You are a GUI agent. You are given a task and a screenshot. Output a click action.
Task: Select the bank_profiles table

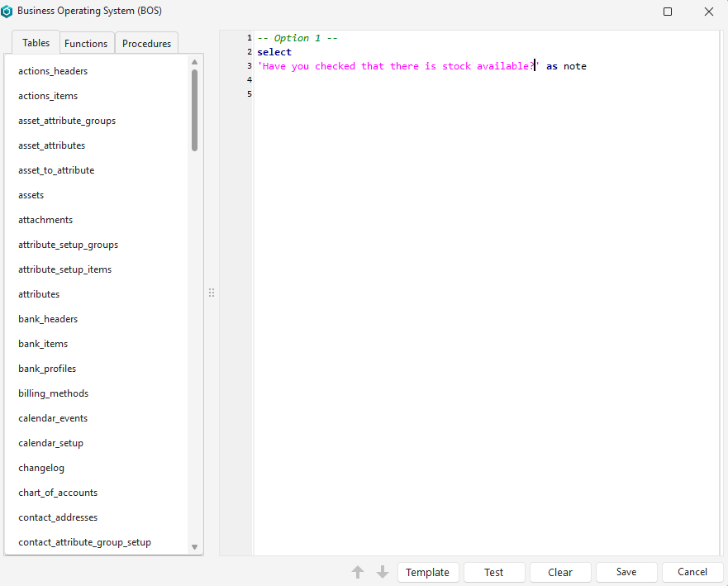point(47,369)
